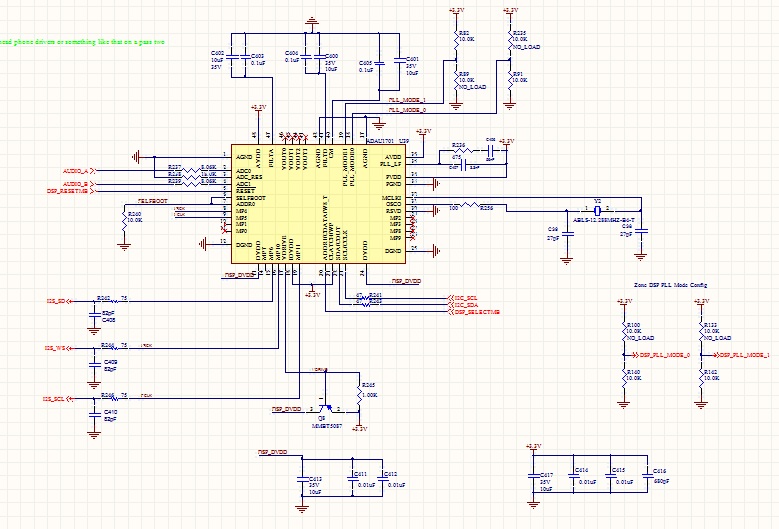Viewport: 779px width, 529px height.
Task: Select resistor R89 NO_LOAD symbol
Action: click(x=456, y=80)
